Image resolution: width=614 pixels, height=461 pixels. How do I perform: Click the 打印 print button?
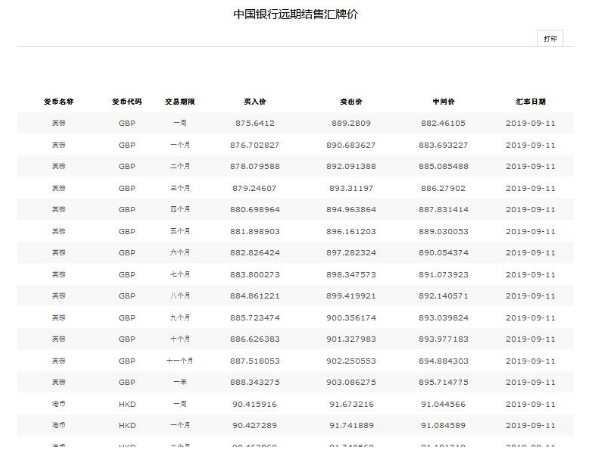[550, 38]
